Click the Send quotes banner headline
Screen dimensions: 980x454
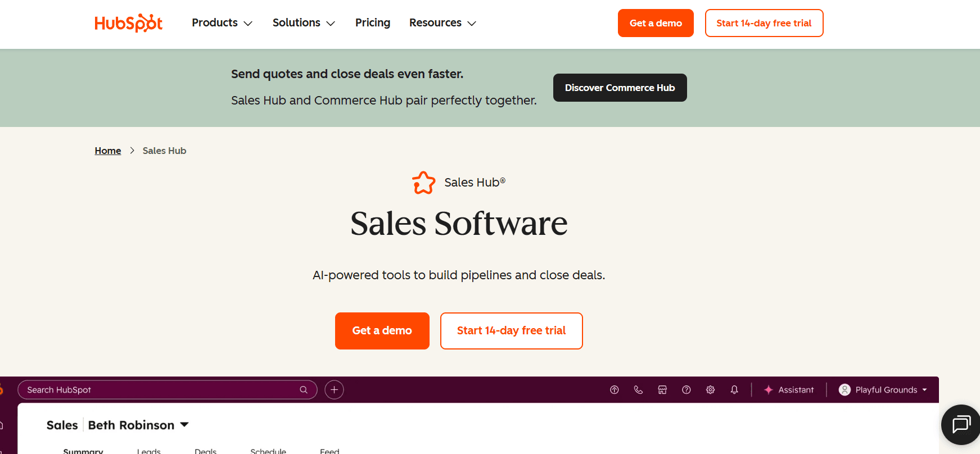[347, 74]
